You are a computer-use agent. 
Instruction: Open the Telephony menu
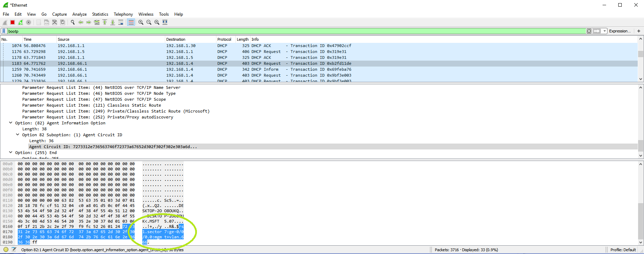123,14
